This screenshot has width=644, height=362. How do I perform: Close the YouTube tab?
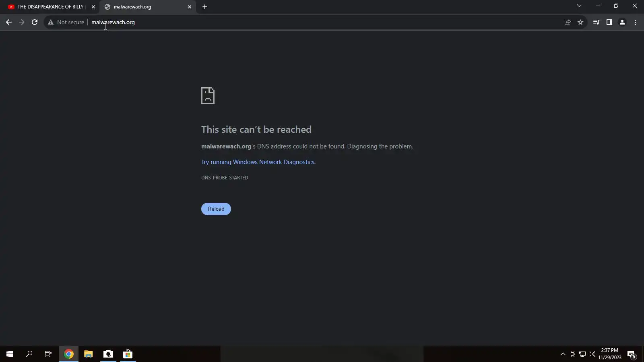tap(93, 7)
